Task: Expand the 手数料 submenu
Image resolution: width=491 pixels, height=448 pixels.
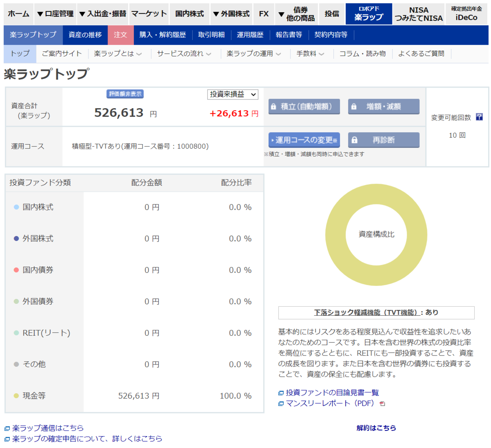Action: [x=310, y=54]
